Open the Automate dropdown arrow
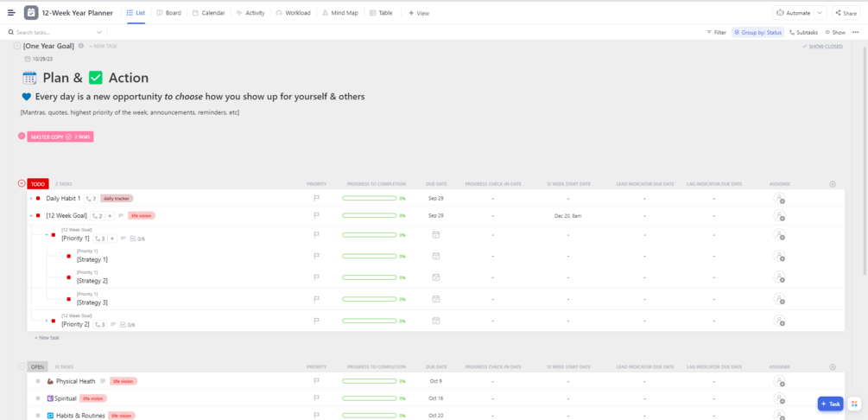Screen dimensions: 868x420 (819, 13)
